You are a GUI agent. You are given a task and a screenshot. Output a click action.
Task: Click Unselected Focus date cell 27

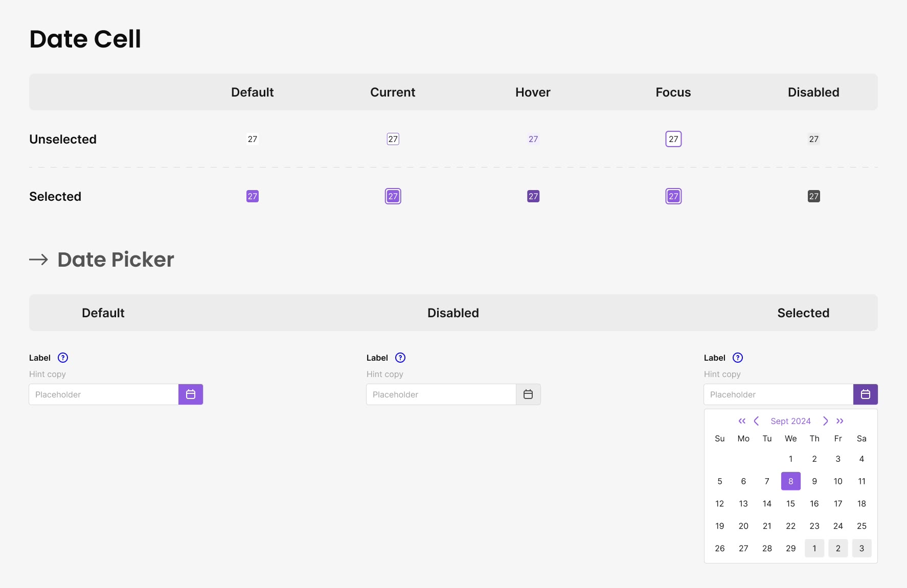coord(673,139)
